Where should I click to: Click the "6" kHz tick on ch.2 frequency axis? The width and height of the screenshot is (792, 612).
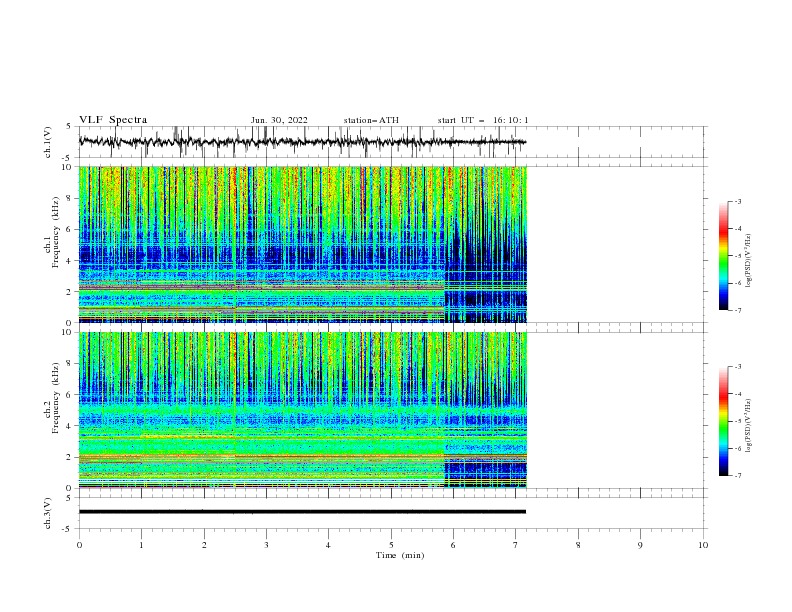pyautogui.click(x=70, y=395)
